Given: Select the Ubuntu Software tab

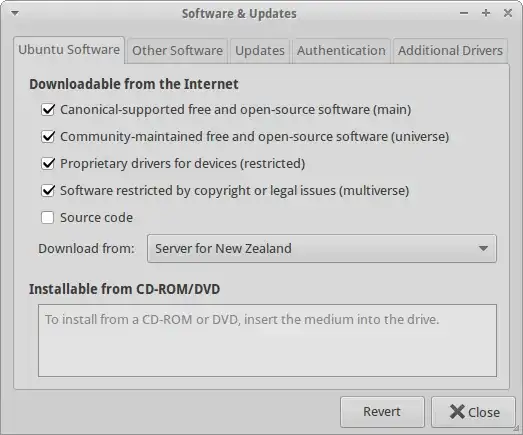Looking at the screenshot, I should [x=69, y=50].
